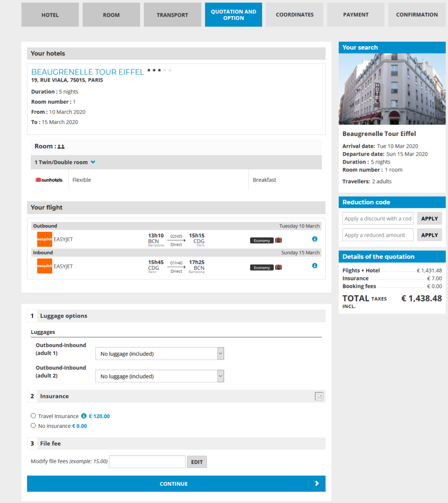Open adult 2 luggage dropdown
The image size is (448, 503).
tap(159, 376)
